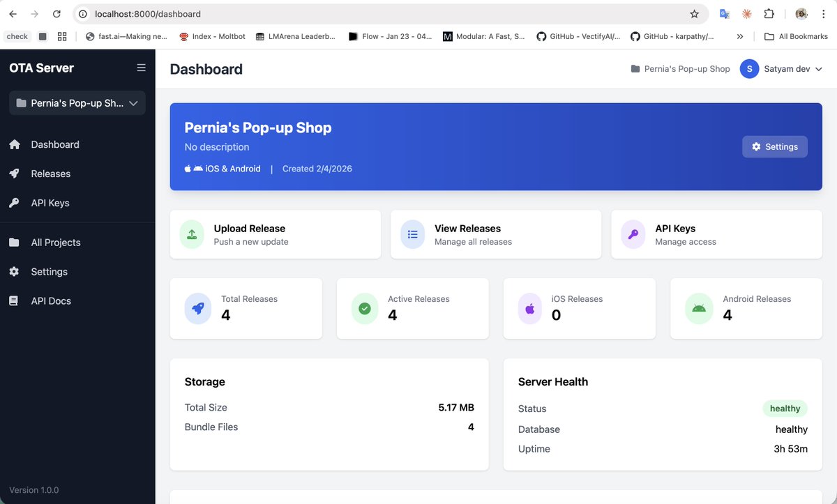
Task: Click the healthy status badge
Action: [785, 408]
